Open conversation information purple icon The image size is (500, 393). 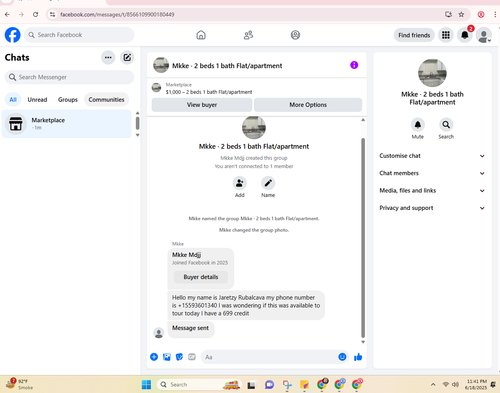click(x=354, y=65)
